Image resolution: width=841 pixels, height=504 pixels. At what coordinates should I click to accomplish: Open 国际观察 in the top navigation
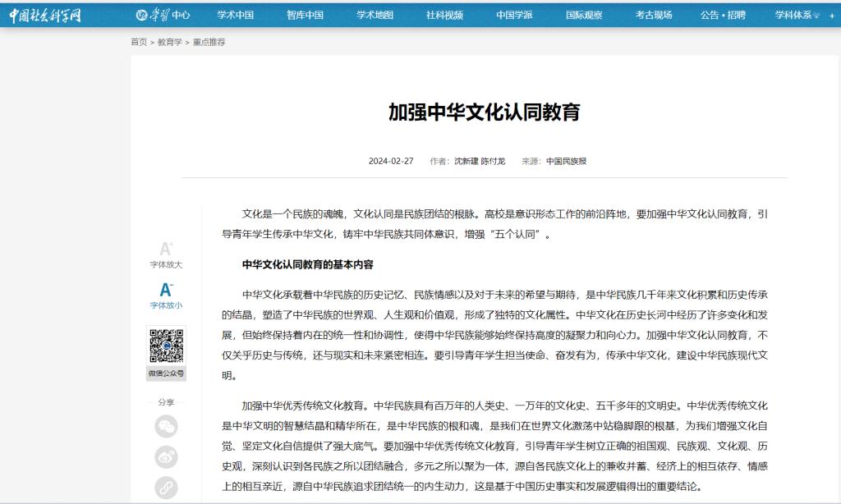point(584,15)
